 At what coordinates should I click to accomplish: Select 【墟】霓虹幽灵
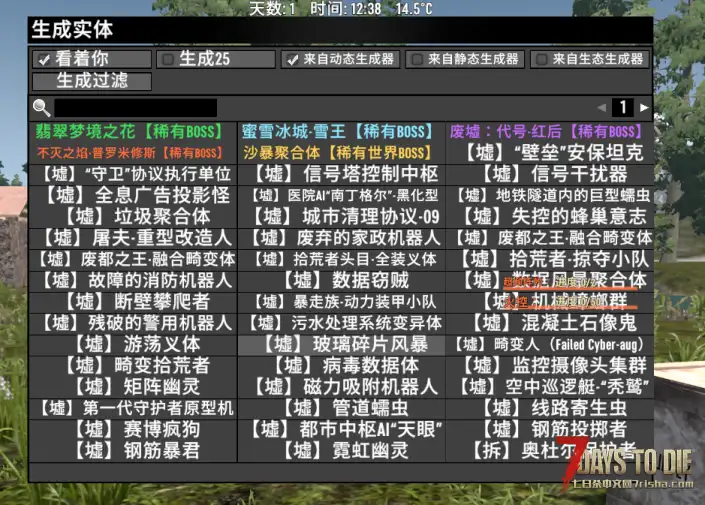[x=344, y=450]
